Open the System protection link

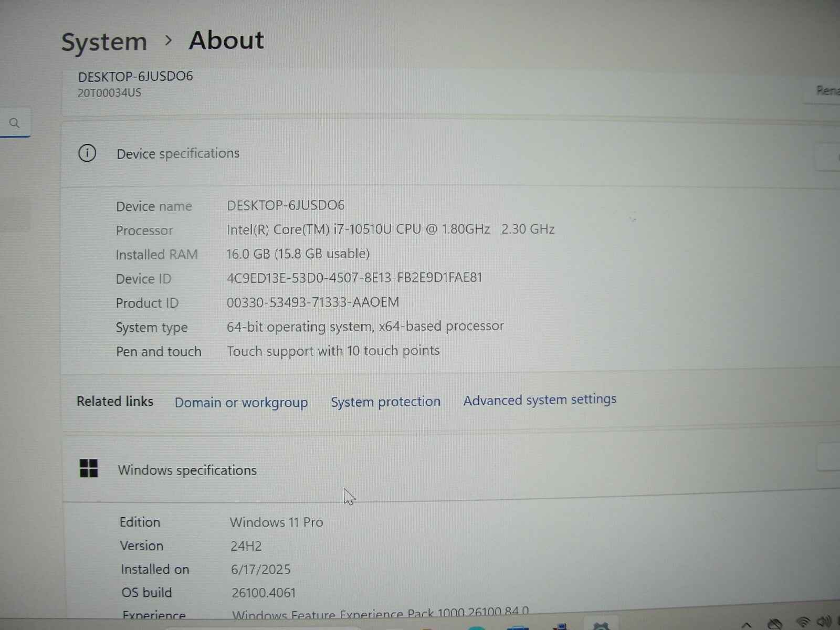pyautogui.click(x=385, y=402)
